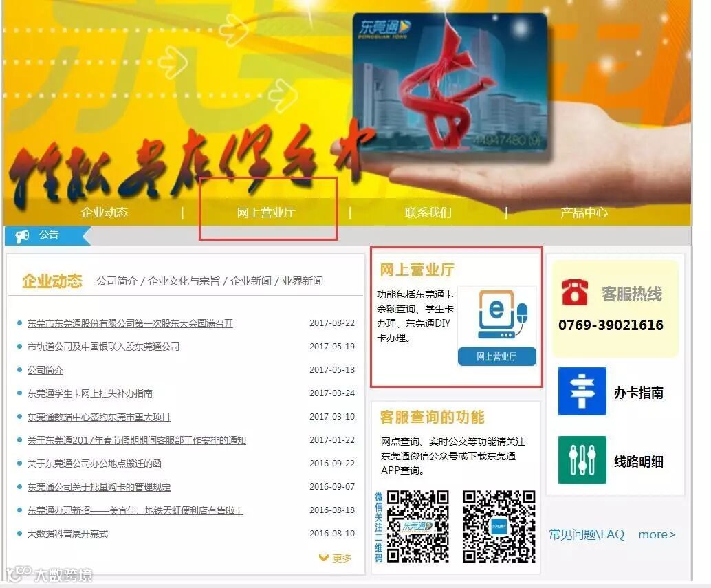
Task: Open 关于东莞通公司办公地点搬迁的函
Action: [x=94, y=464]
